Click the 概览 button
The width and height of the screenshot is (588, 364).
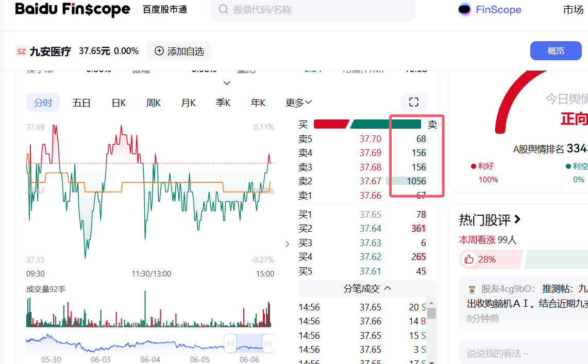point(556,50)
